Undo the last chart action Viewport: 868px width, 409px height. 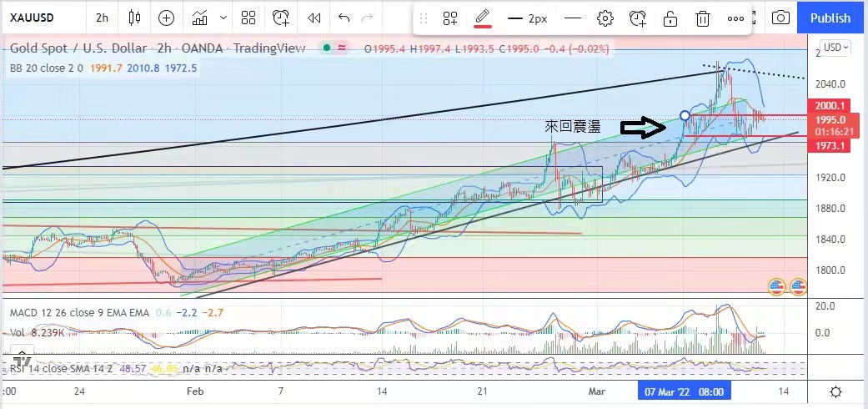click(344, 18)
